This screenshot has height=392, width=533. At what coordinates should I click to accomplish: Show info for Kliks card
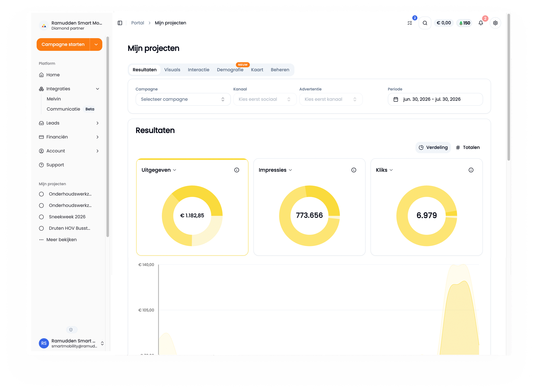471,170
